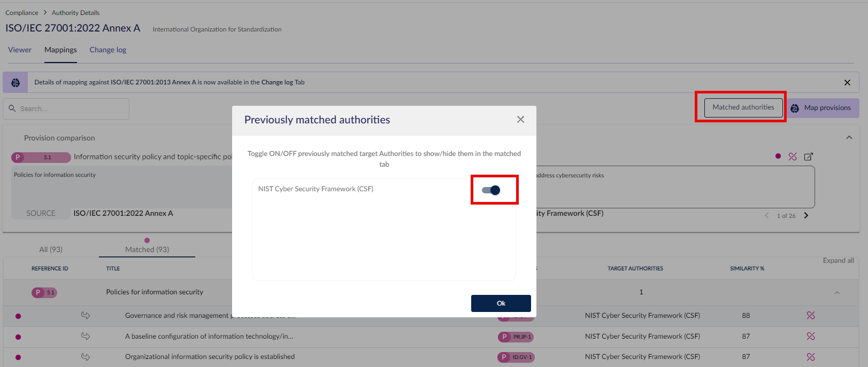Image resolution: width=868 pixels, height=367 pixels.
Task: Close the Previously matched authorities dialog
Action: [520, 120]
